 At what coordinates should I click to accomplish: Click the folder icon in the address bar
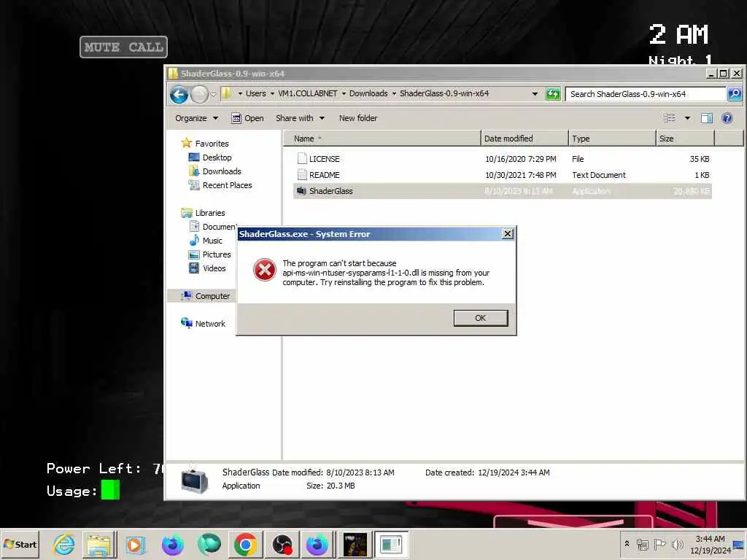[227, 93]
